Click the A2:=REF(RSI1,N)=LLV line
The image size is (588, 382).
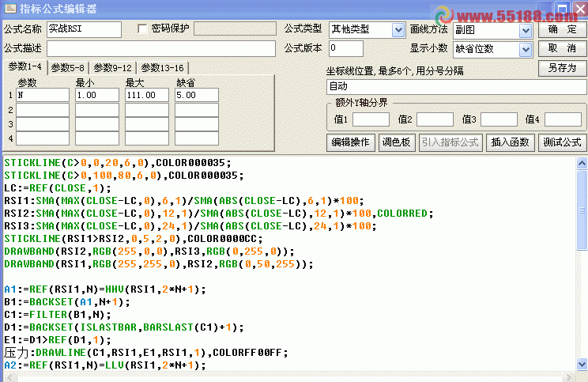tap(105, 365)
